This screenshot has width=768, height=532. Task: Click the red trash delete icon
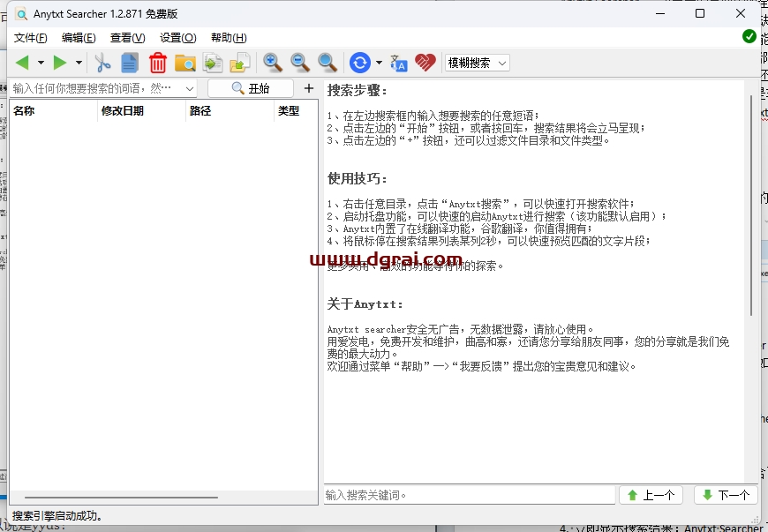[158, 63]
